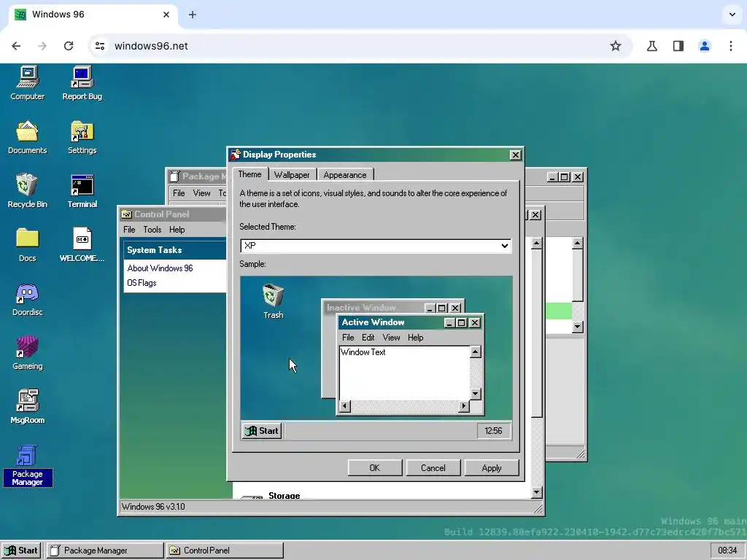
Task: Click the Storage label in Control Panel
Action: pos(284,495)
